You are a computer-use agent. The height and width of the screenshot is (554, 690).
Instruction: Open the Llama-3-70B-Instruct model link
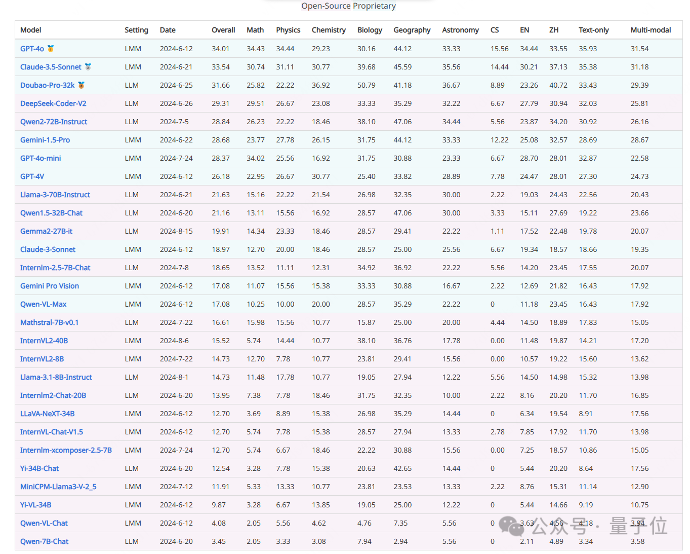click(x=55, y=194)
